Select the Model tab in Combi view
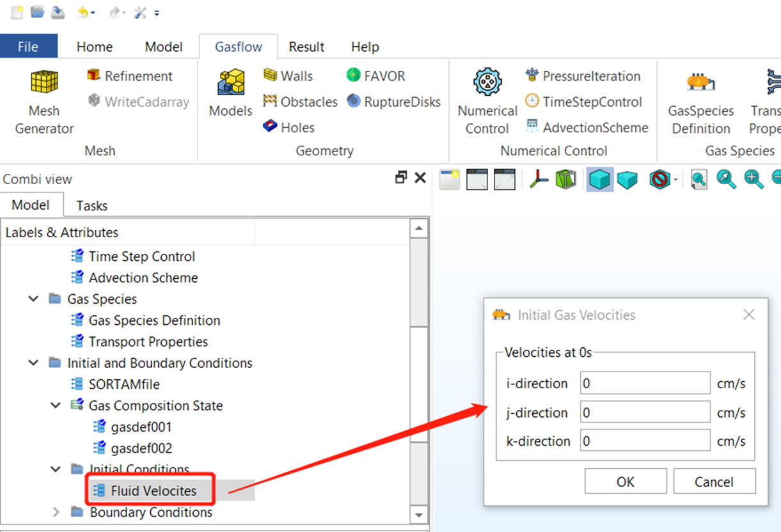781x532 pixels. pyautogui.click(x=31, y=205)
